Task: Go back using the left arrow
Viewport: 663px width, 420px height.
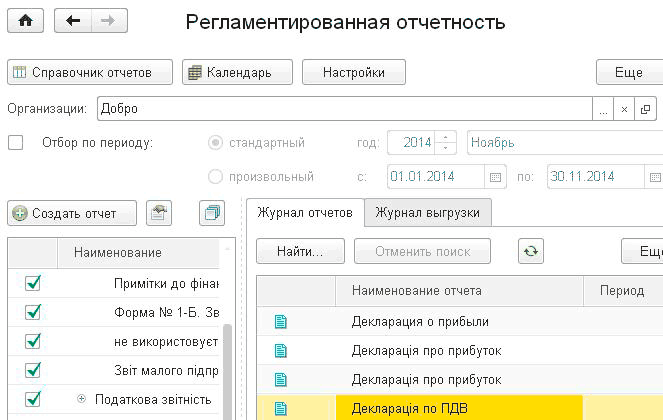Action: pyautogui.click(x=74, y=22)
